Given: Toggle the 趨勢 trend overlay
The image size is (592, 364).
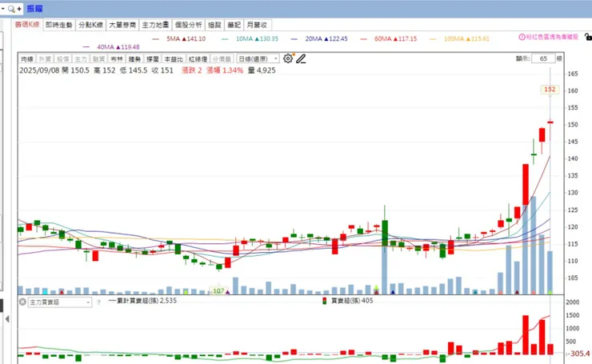Looking at the screenshot, I should click(x=134, y=59).
